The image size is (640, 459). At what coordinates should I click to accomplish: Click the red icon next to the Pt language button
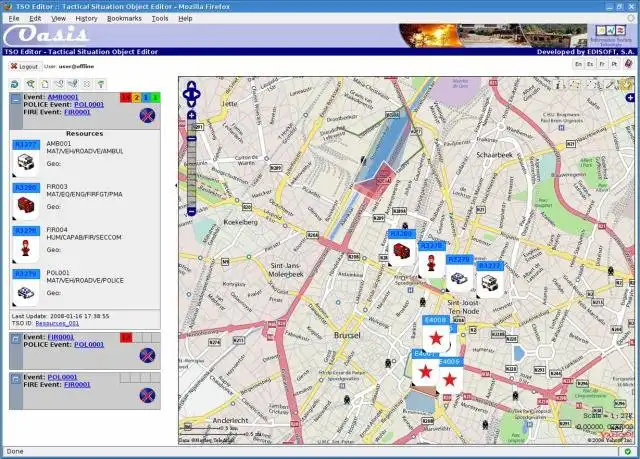click(x=629, y=64)
